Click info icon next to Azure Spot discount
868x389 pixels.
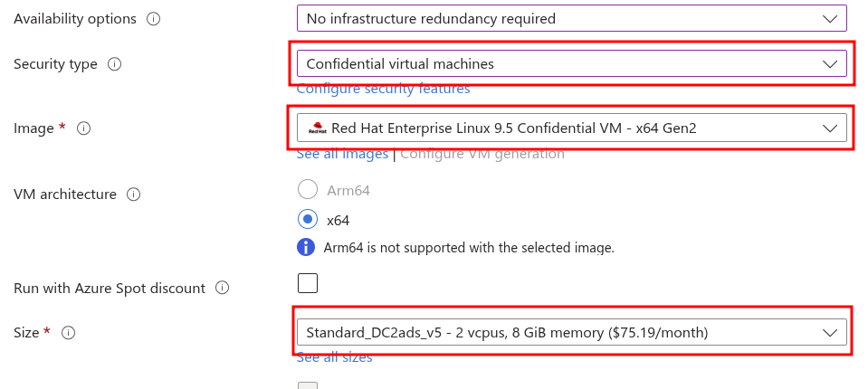222,289
